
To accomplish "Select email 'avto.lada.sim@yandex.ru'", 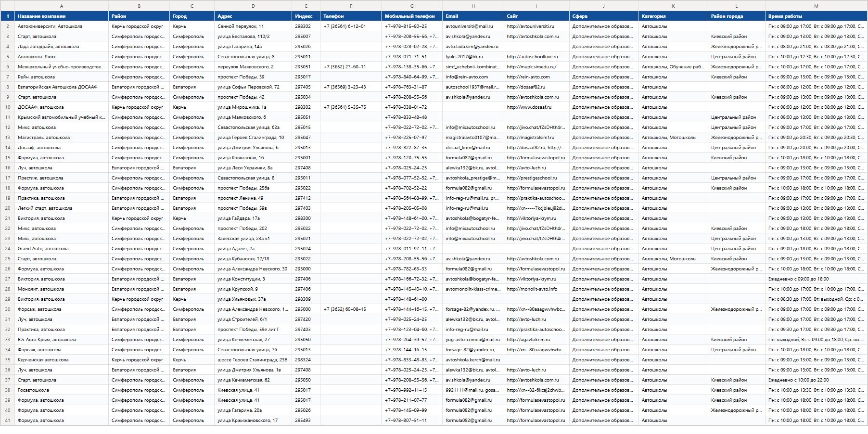I will click(x=473, y=47).
